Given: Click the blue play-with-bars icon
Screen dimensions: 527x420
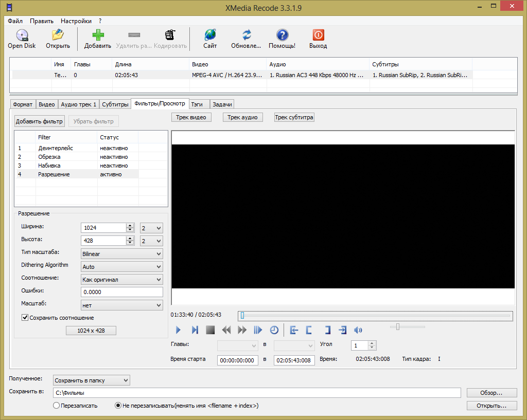Looking at the screenshot, I should pyautogui.click(x=258, y=330).
